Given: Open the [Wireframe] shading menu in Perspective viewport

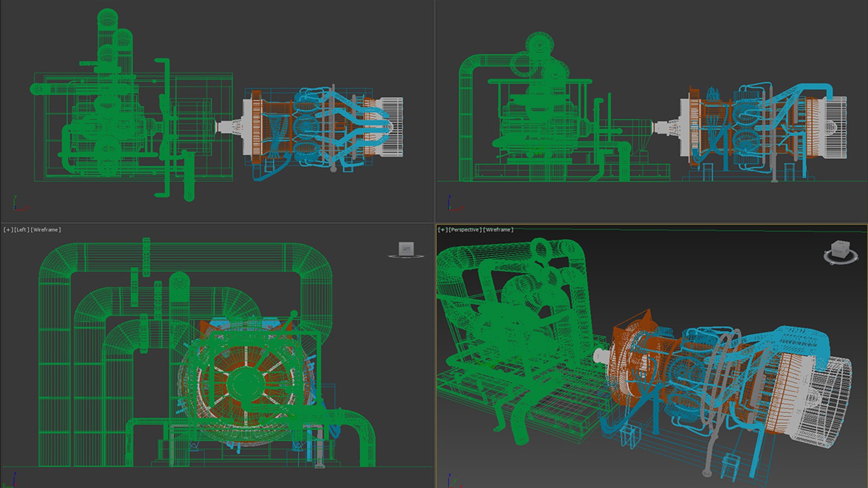Looking at the screenshot, I should [x=498, y=230].
